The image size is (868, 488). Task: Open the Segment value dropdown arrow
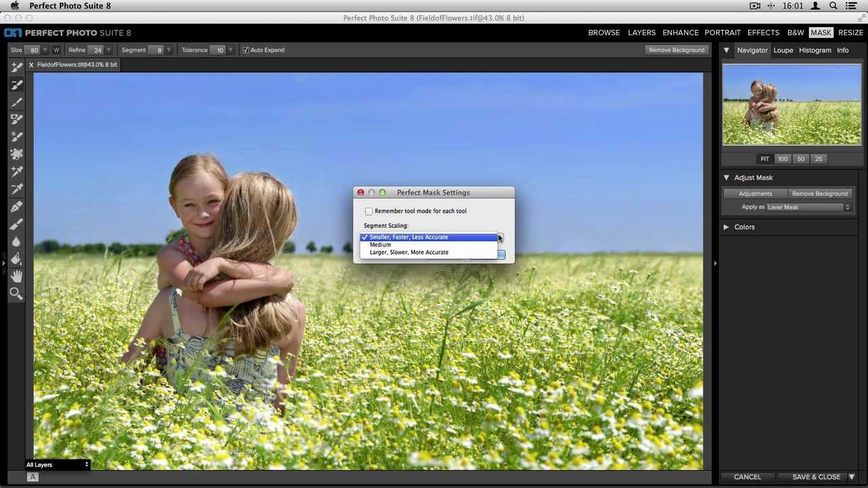(170, 50)
